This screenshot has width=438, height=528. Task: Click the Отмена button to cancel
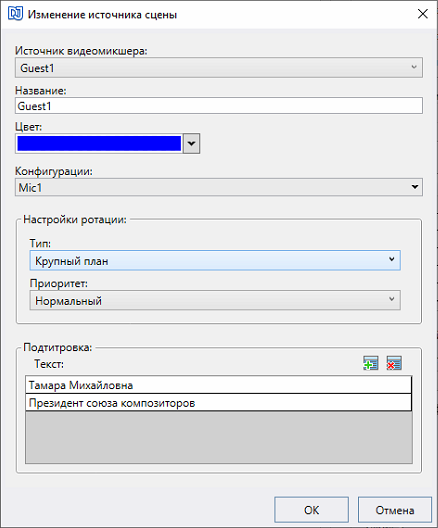tap(395, 510)
